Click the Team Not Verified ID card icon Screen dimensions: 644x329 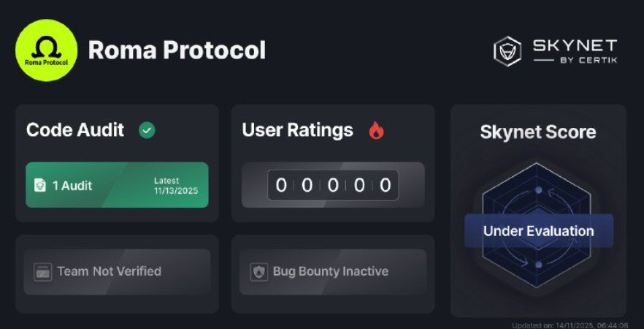(x=42, y=272)
